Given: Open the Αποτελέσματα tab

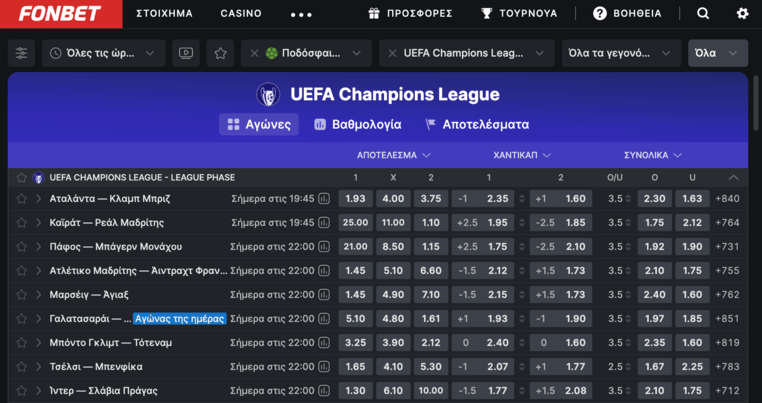Looking at the screenshot, I should [x=477, y=125].
